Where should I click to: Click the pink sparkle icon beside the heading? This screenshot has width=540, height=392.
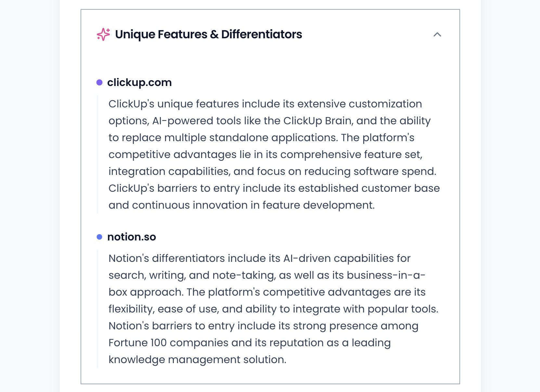tap(103, 34)
